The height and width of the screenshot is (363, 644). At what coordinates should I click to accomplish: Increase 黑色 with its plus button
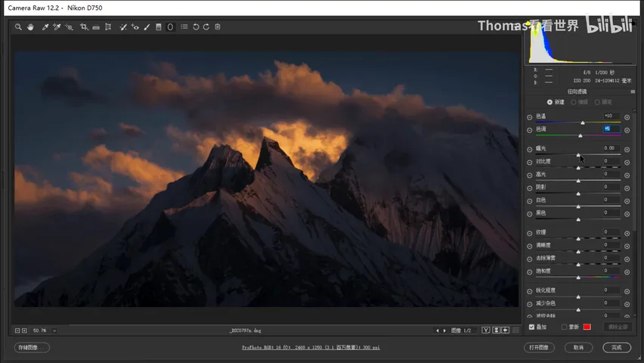pos(627,214)
